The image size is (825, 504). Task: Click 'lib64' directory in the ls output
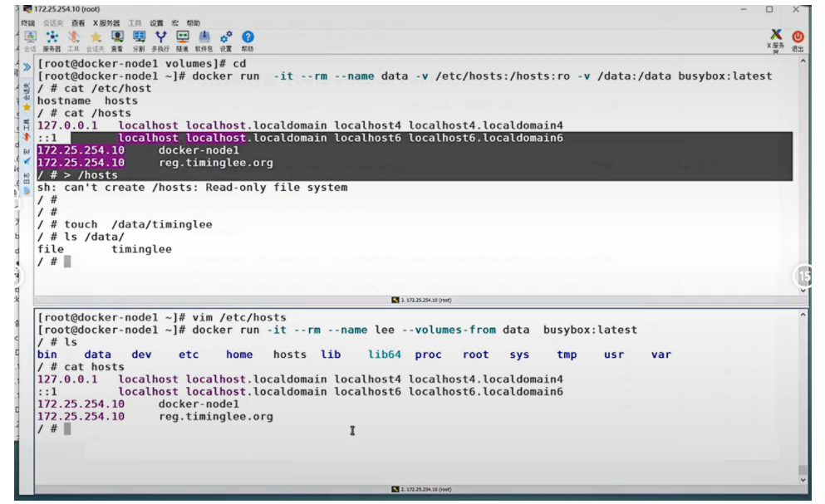point(385,355)
